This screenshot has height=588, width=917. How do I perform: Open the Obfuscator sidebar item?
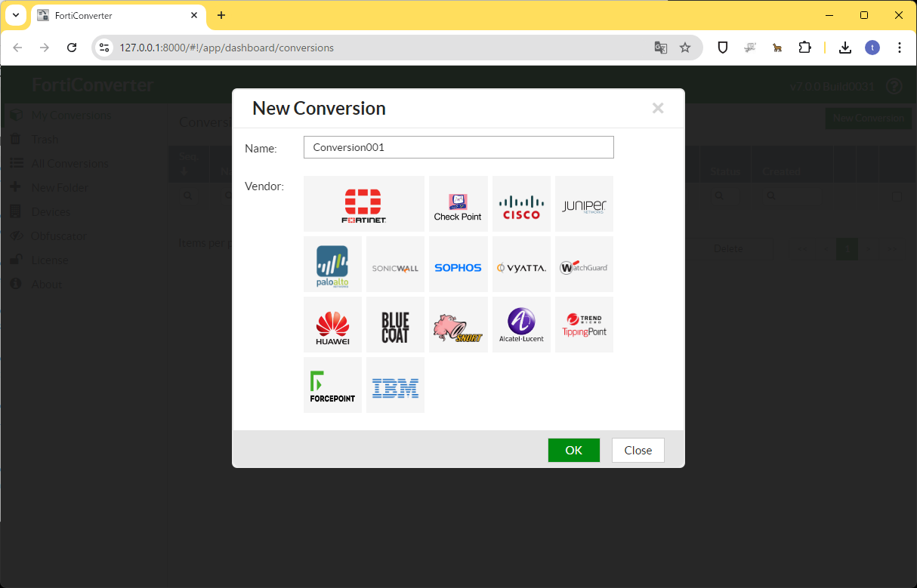tap(59, 236)
